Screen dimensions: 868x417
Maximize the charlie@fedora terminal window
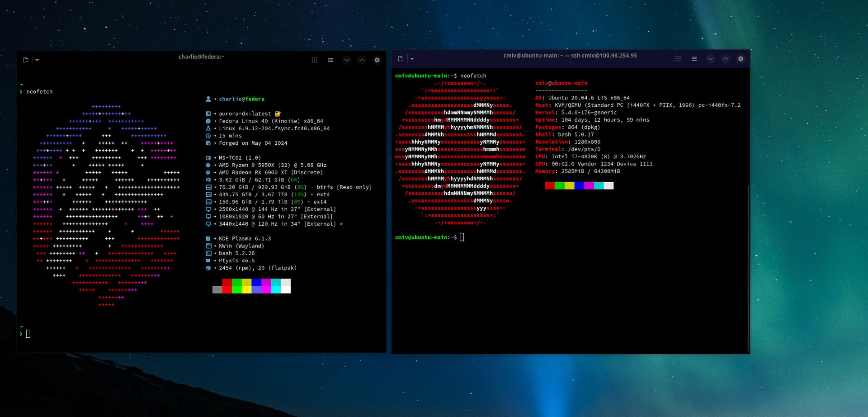click(362, 60)
